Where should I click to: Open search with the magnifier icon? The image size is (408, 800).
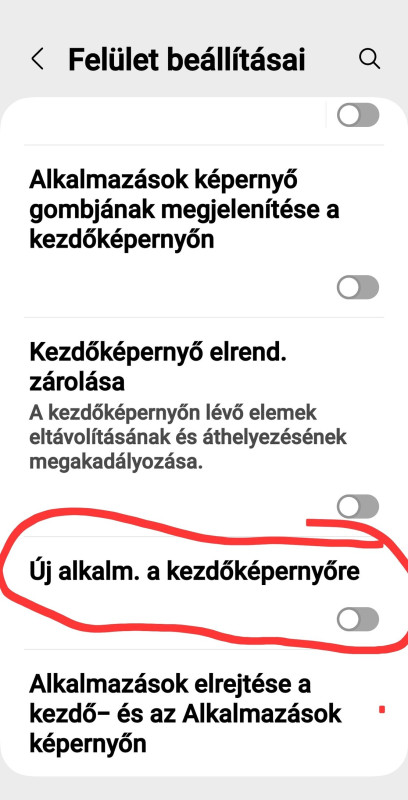coord(369,59)
